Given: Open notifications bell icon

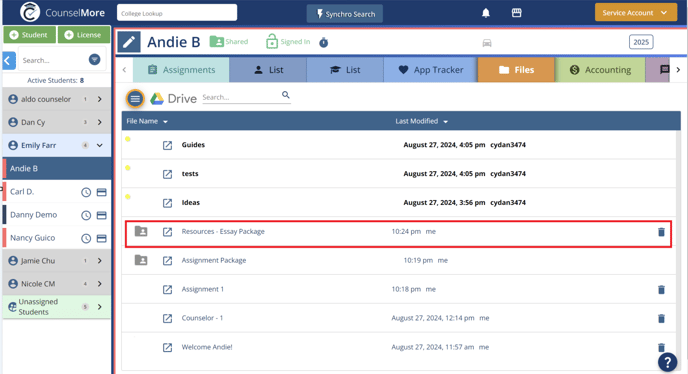Looking at the screenshot, I should click(486, 13).
